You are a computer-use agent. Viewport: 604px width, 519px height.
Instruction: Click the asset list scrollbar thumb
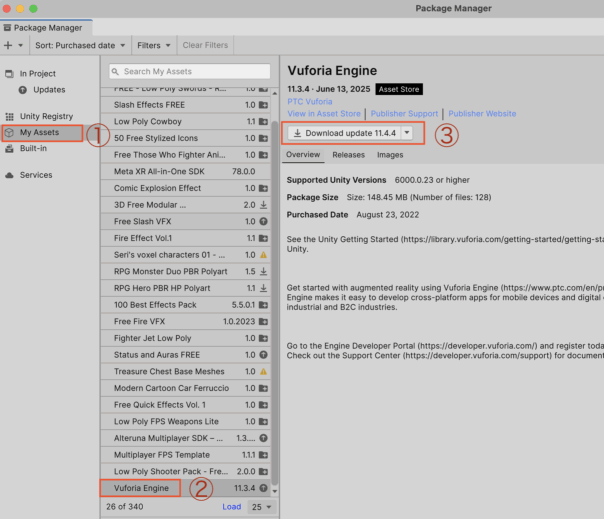[275, 303]
